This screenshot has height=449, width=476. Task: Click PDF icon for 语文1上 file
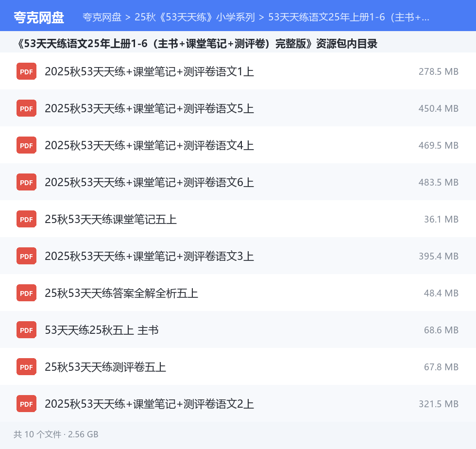pyautogui.click(x=26, y=71)
